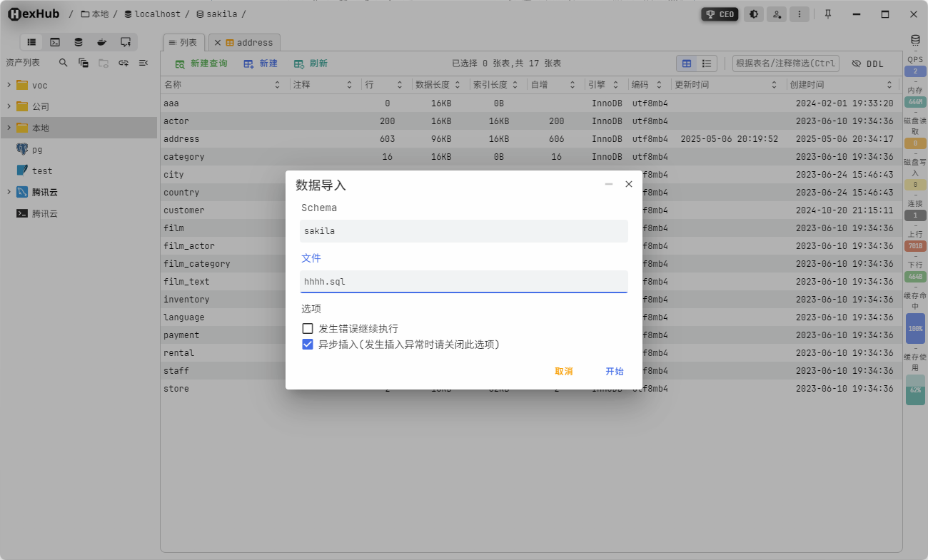
Task: Select the database icon in the top toolbar
Action: pyautogui.click(x=79, y=41)
